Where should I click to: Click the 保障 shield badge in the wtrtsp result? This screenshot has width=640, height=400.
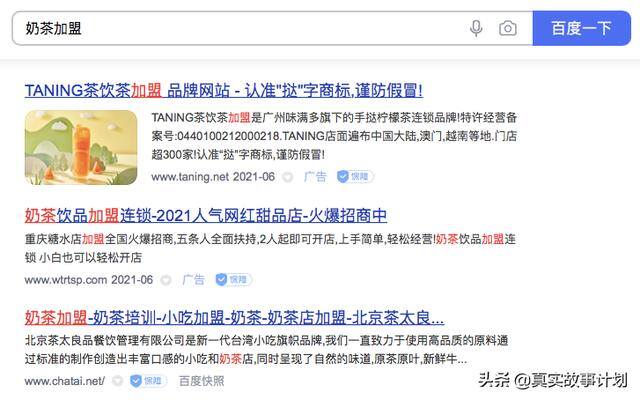(233, 280)
